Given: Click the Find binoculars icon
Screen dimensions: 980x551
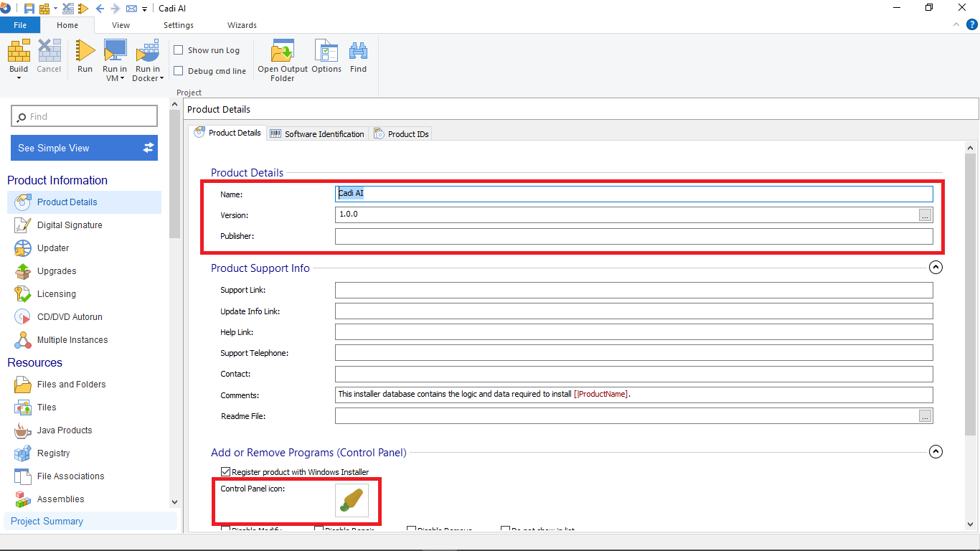Looking at the screenshot, I should 358,53.
